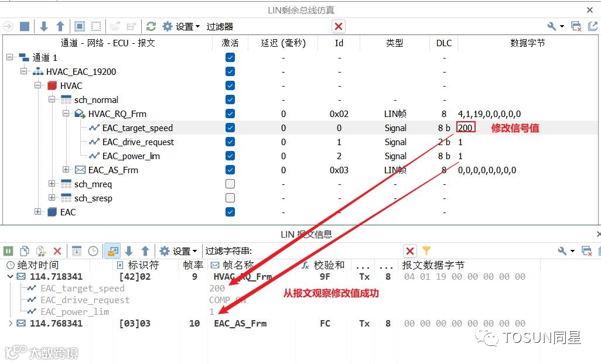Toggle the EAC_AS_Frm activate checkbox
The width and height of the screenshot is (601, 364).
(230, 170)
